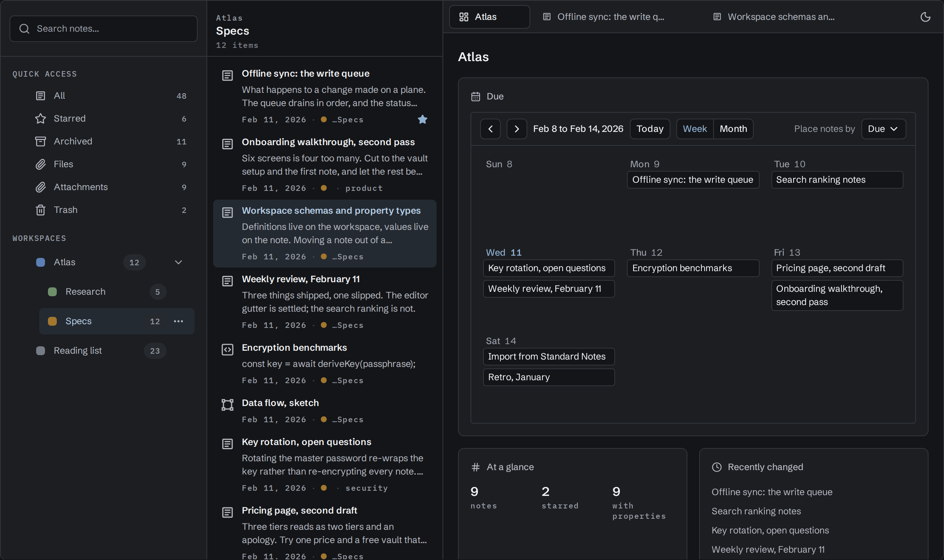
Task: Open Import from Standard Notes event
Action: click(549, 357)
